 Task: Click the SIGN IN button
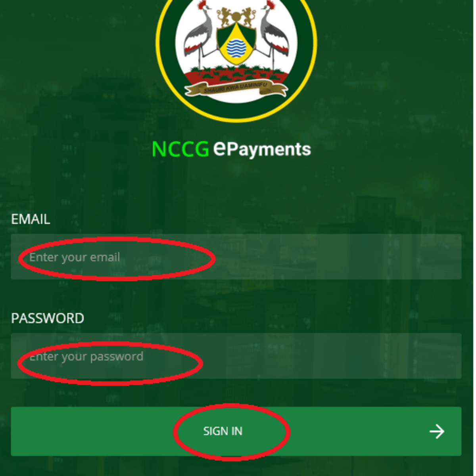tap(236, 431)
